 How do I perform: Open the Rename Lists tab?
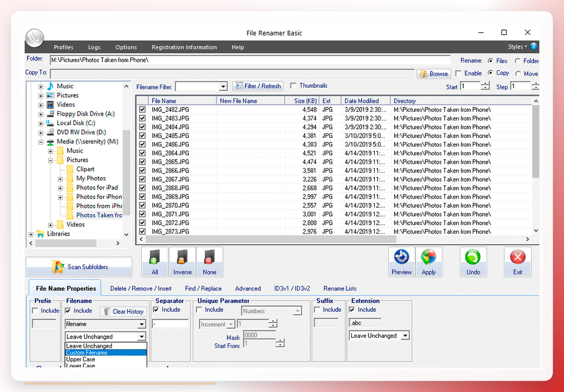tap(340, 289)
